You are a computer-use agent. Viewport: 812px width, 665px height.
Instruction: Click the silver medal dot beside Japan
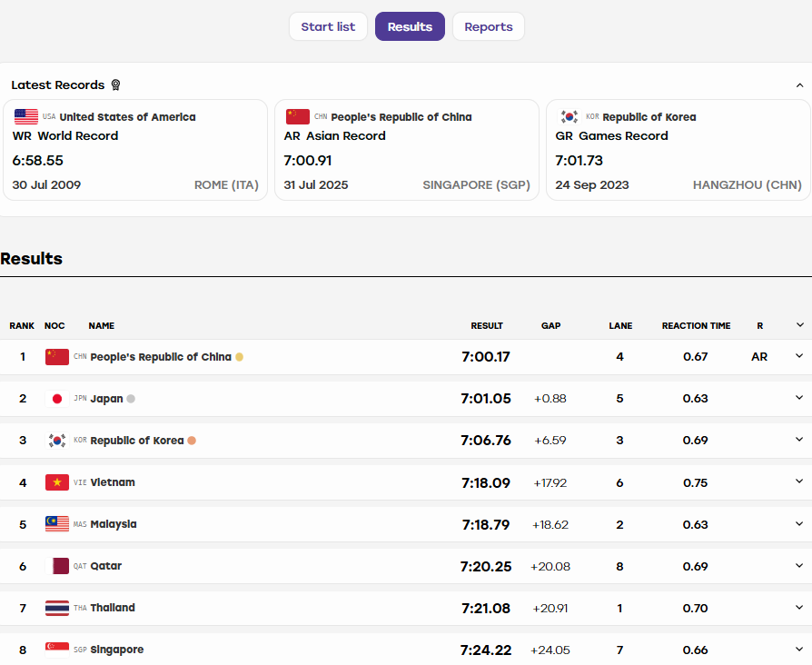tap(131, 399)
